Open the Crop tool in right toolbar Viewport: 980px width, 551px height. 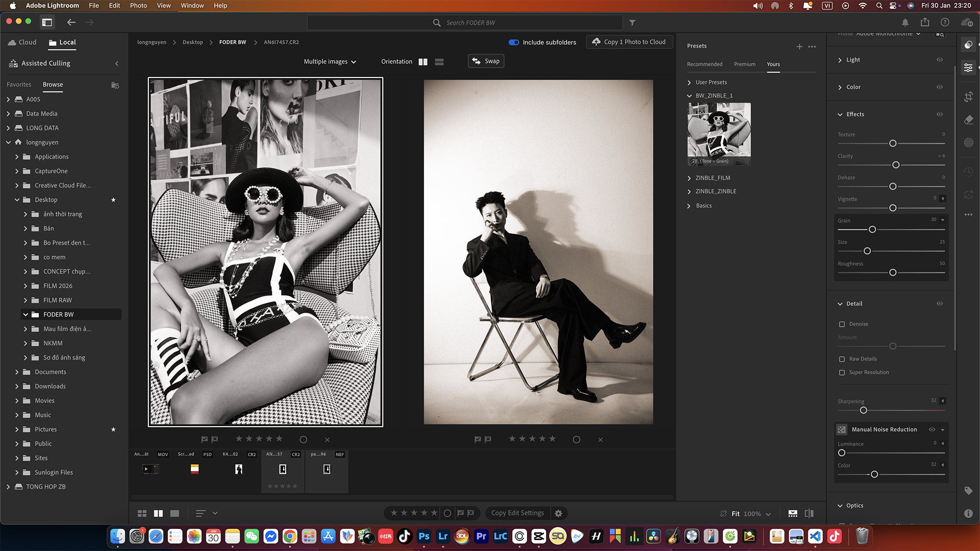(969, 97)
